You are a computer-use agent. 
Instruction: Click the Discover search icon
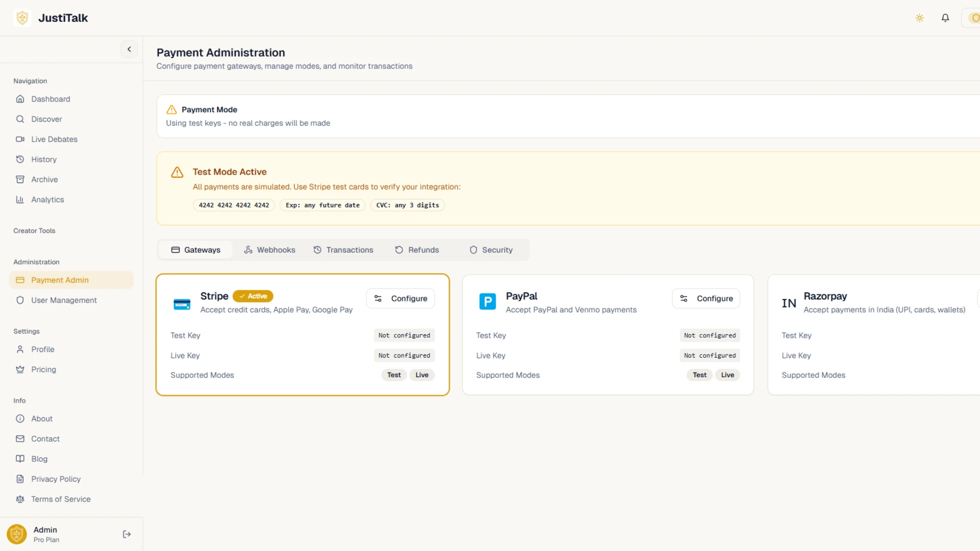pos(20,119)
